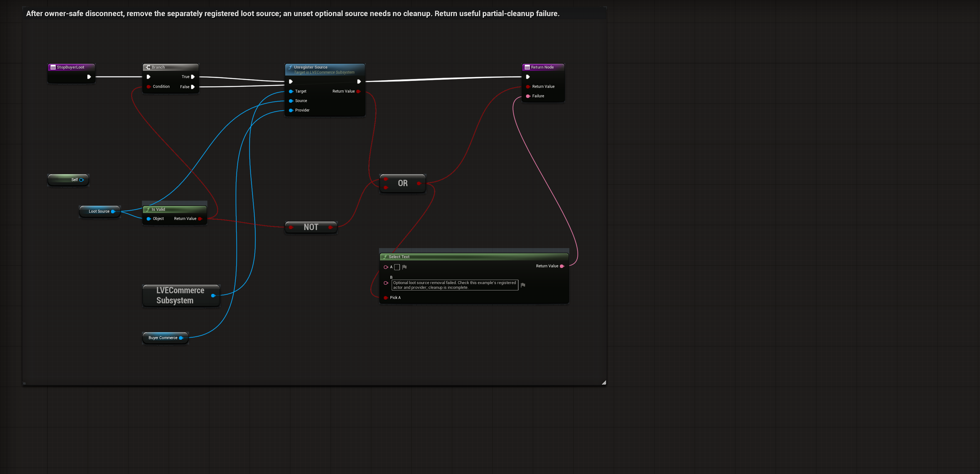Click the Is Valid Object input pin
This screenshot has height=474, width=980.
click(x=149, y=219)
